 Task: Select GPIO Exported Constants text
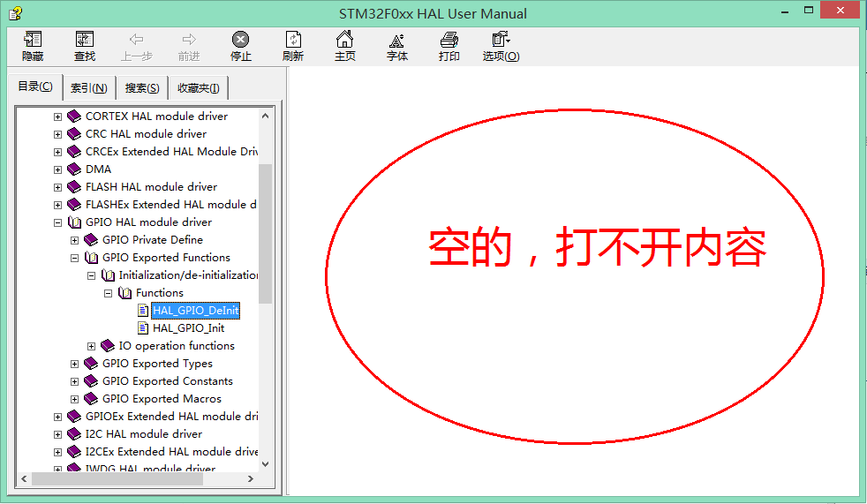coord(168,381)
